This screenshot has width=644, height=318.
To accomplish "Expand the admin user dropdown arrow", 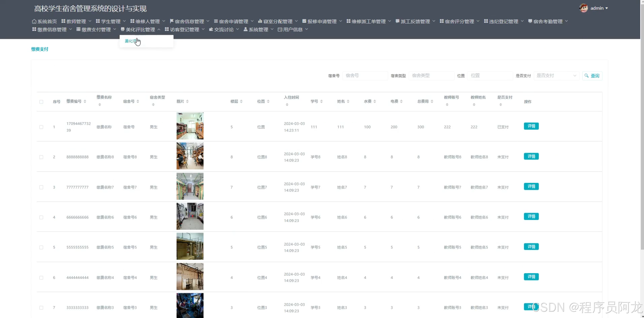I will click(607, 8).
